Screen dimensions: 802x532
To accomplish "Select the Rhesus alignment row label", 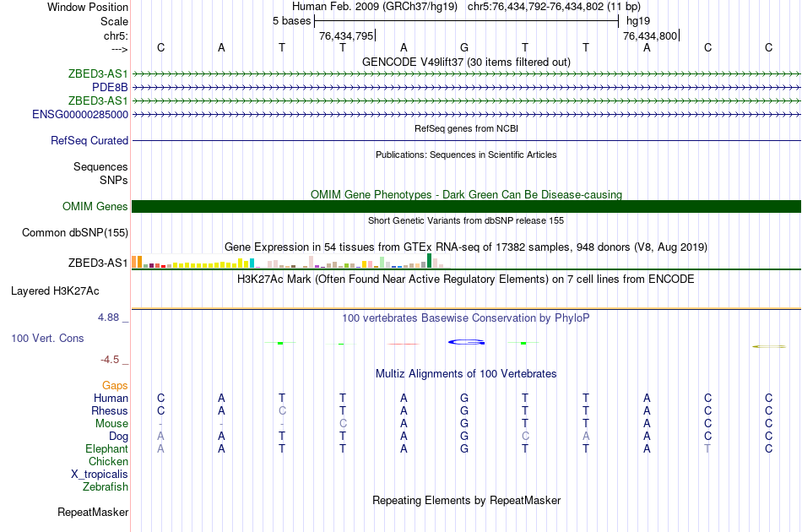I will (x=110, y=410).
